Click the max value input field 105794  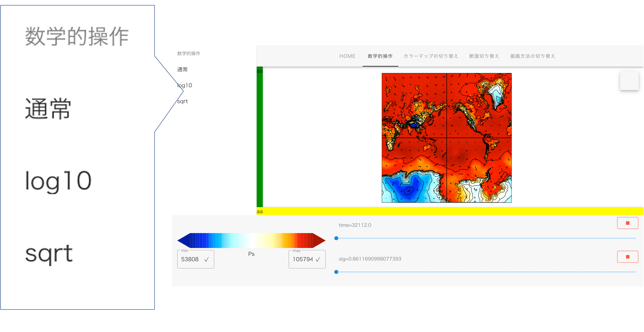point(302,259)
